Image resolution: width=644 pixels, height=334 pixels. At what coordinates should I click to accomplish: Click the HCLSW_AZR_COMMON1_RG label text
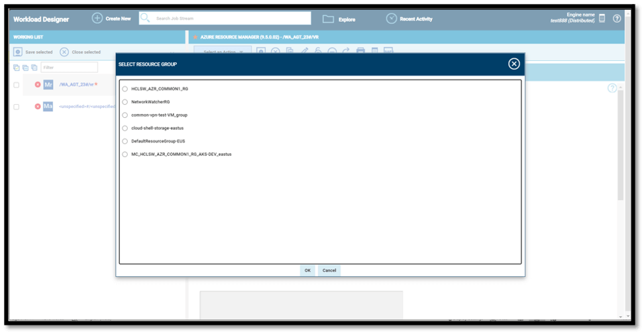click(160, 89)
